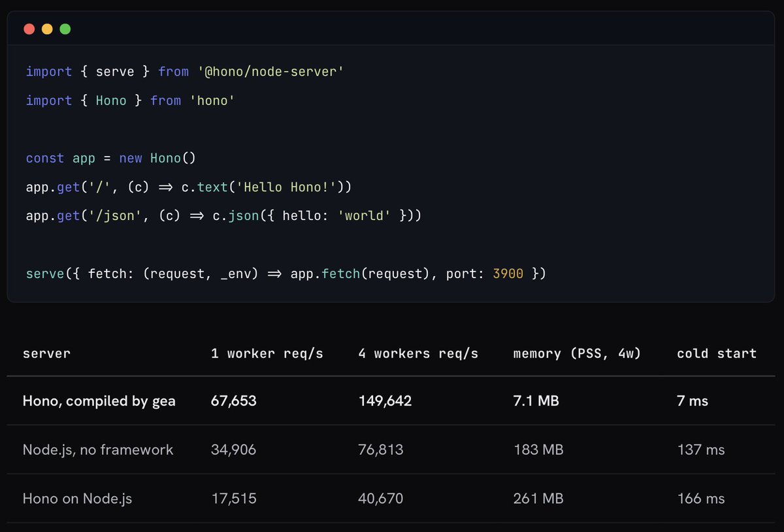
Task: Click the 'serve' call on the last code line
Action: [45, 274]
